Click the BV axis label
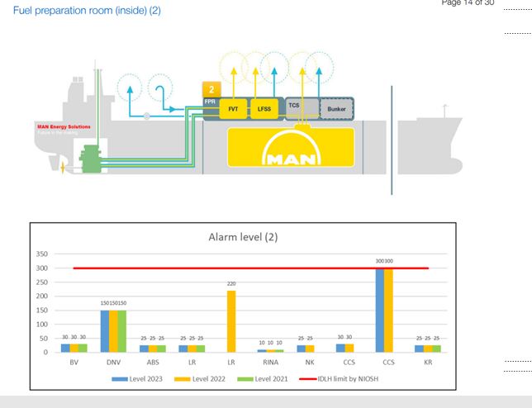 point(74,363)
